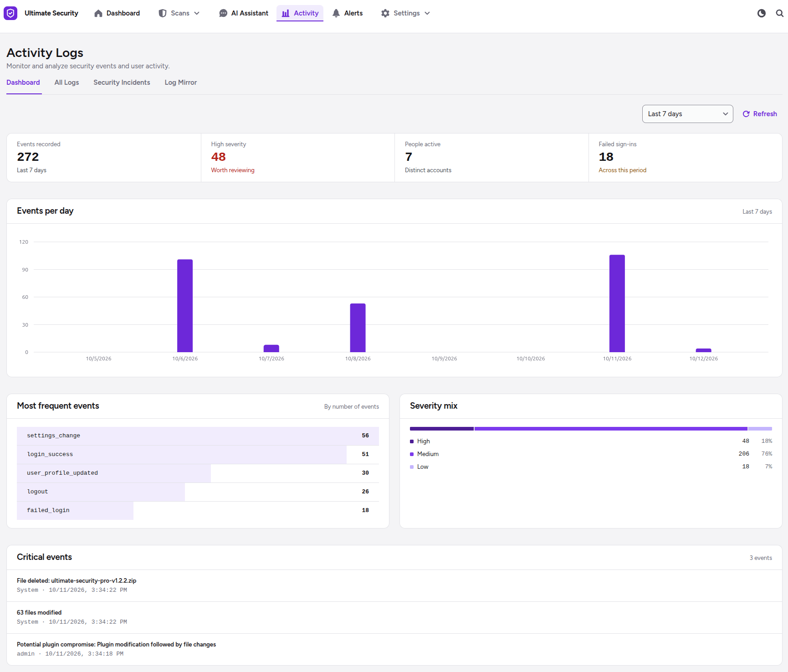Select the user_profile_updated event row
Viewport: 788px width, 672px height.
198,473
